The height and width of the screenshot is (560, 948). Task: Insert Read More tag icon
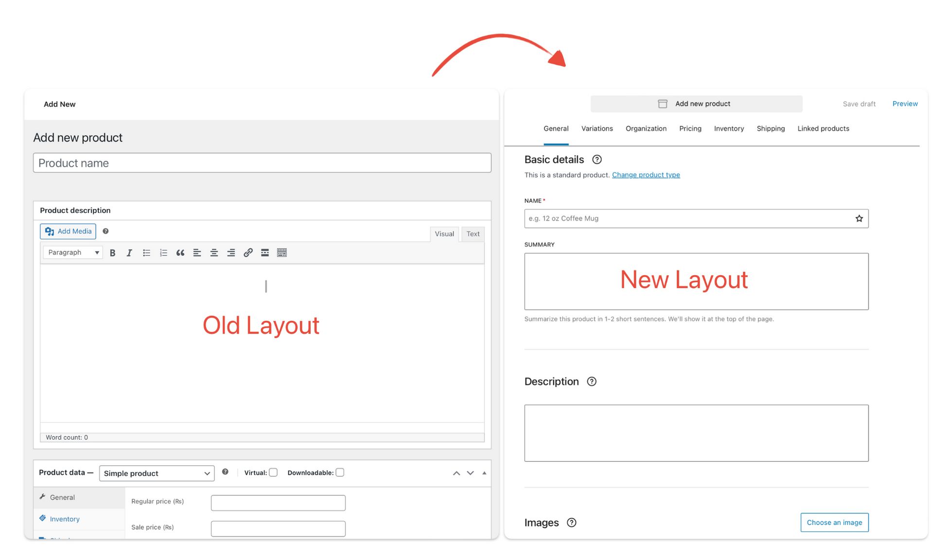265,253
